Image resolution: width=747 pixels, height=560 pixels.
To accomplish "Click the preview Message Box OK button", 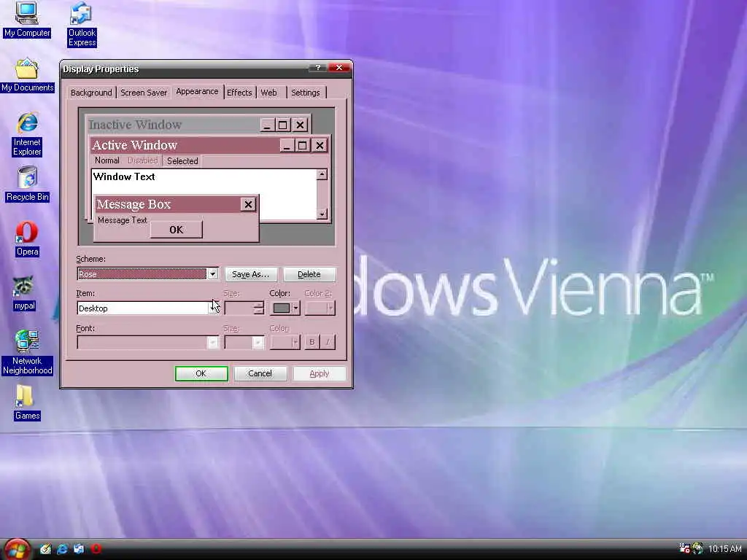I will click(x=177, y=230).
